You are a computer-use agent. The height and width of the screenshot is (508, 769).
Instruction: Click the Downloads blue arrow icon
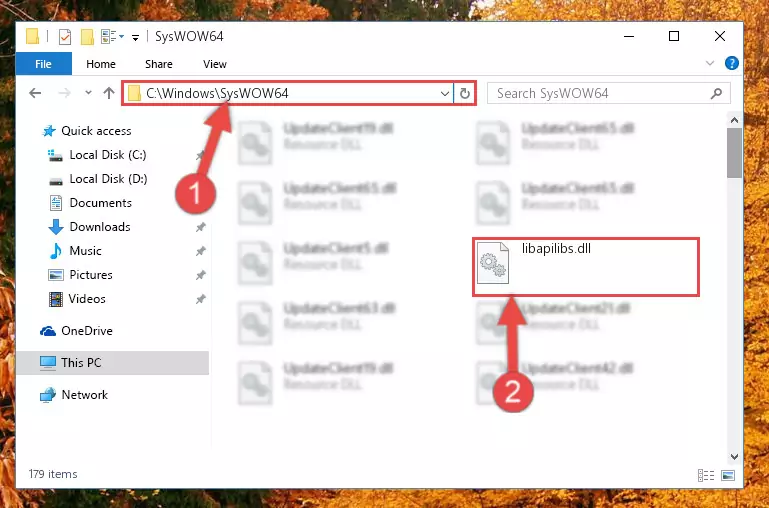[x=56, y=227]
